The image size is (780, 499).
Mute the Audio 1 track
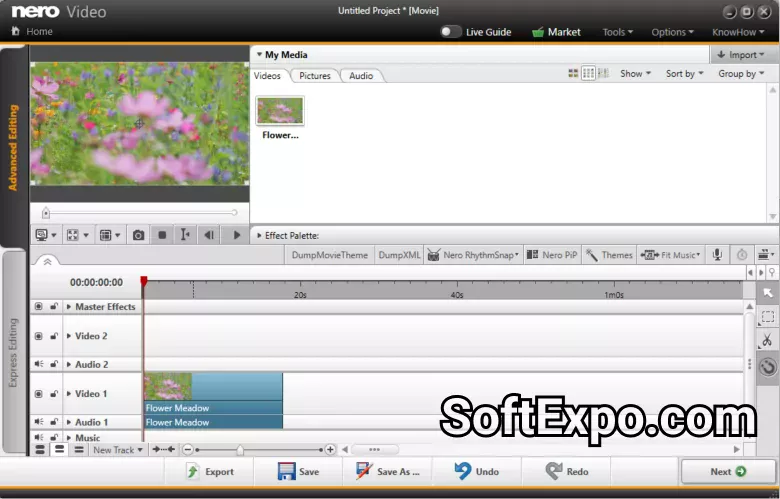click(39, 422)
